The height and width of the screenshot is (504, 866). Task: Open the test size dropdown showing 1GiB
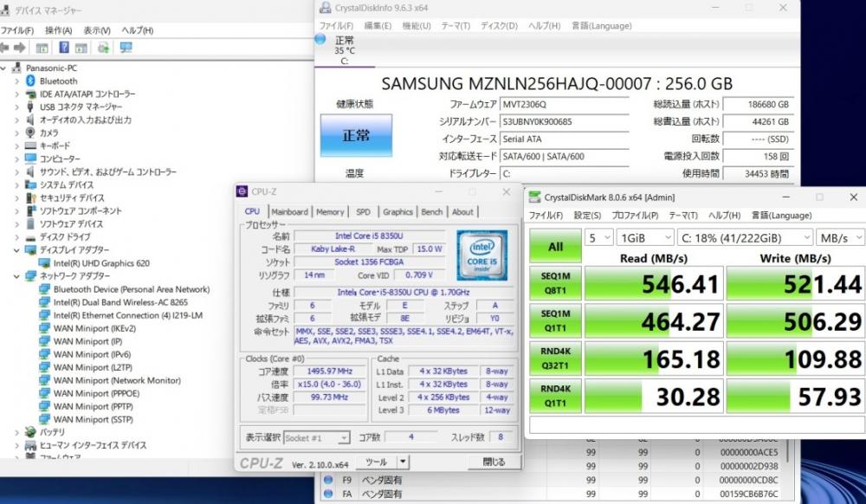pos(645,238)
